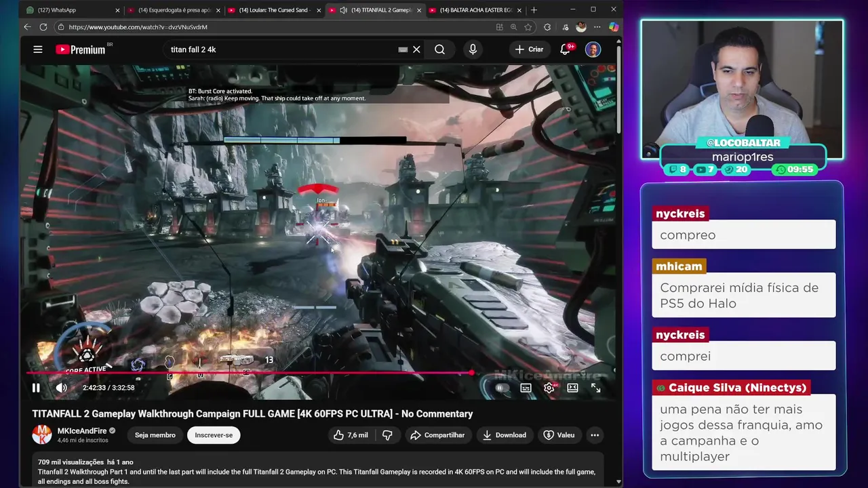Clear the search text with the X
868x488 pixels.
pos(416,49)
